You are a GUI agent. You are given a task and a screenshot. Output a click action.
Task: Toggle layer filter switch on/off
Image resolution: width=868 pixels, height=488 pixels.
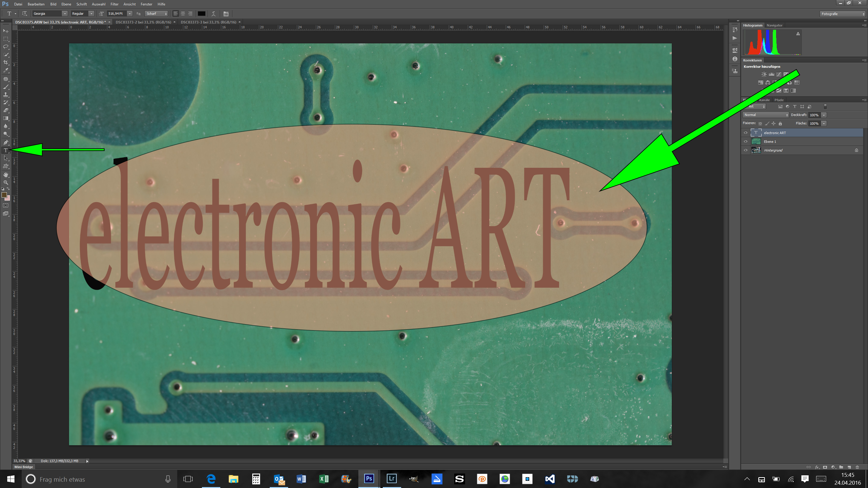tap(825, 106)
